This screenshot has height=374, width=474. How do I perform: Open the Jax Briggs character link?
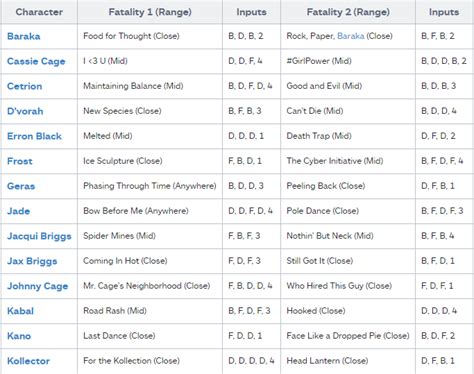coord(32,261)
